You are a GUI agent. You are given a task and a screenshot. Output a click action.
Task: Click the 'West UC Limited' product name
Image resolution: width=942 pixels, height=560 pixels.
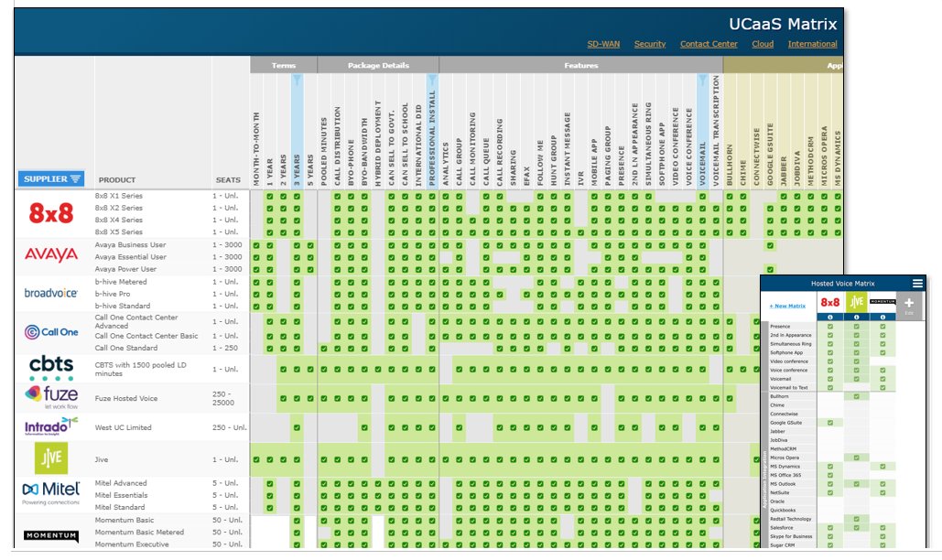[x=124, y=427]
